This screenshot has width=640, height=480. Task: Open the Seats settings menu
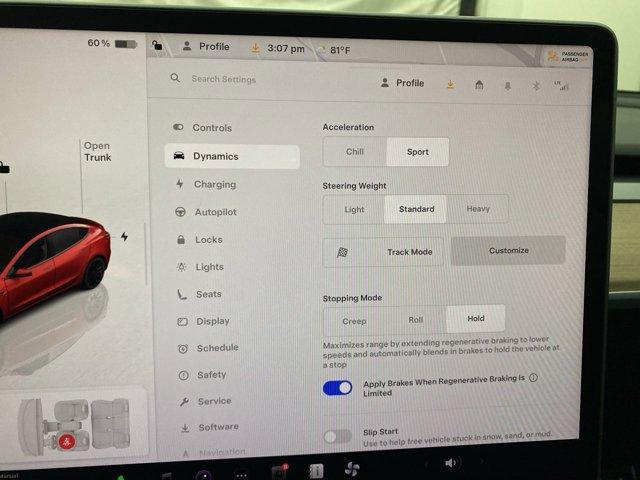click(x=199, y=294)
